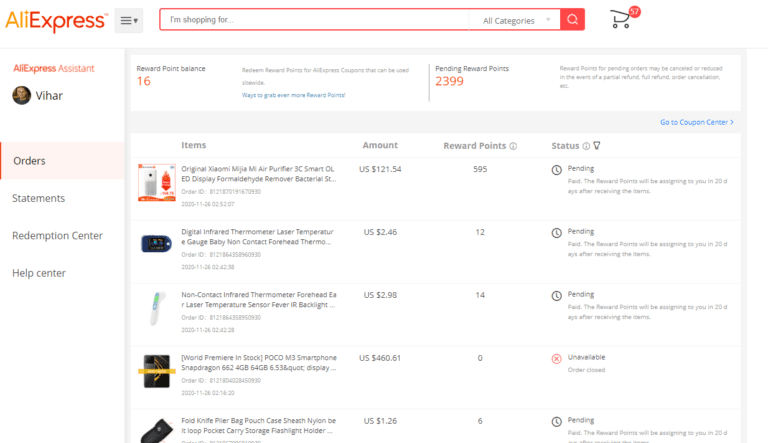Click the pending clock icon for US $1.26 order
The width and height of the screenshot is (768, 443).
click(x=556, y=421)
